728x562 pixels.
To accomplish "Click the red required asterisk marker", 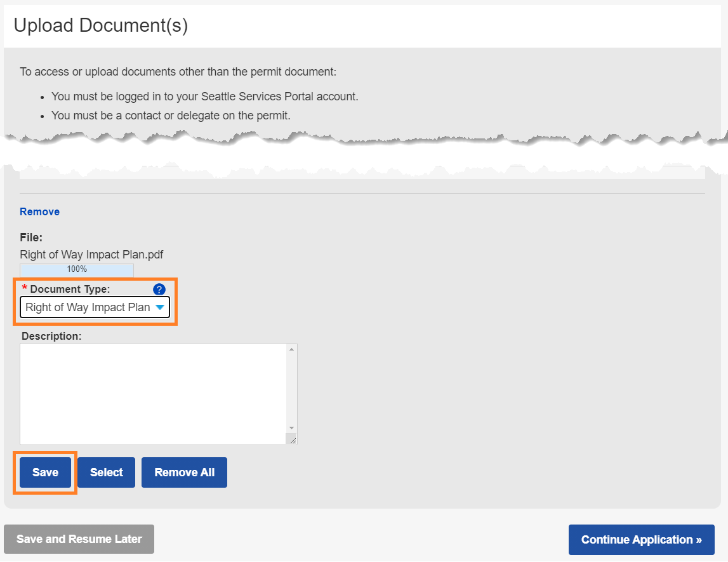I will pos(25,289).
